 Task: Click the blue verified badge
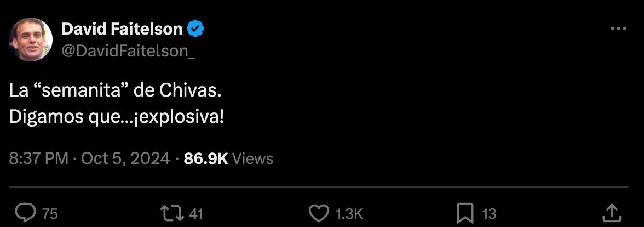click(196, 29)
